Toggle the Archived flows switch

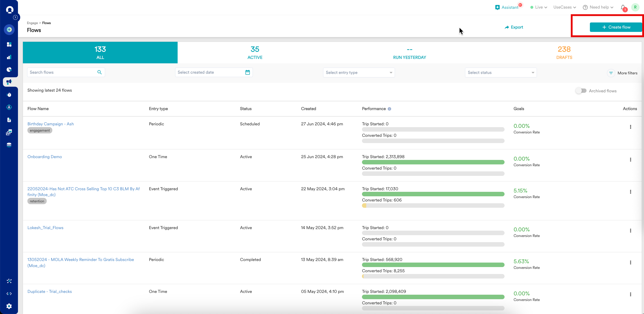pyautogui.click(x=581, y=91)
